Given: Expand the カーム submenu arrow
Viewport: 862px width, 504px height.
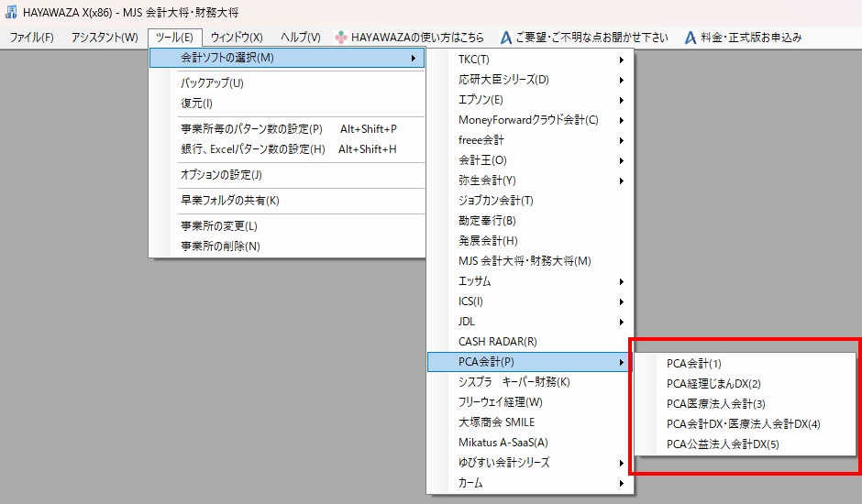Looking at the screenshot, I should click(621, 484).
